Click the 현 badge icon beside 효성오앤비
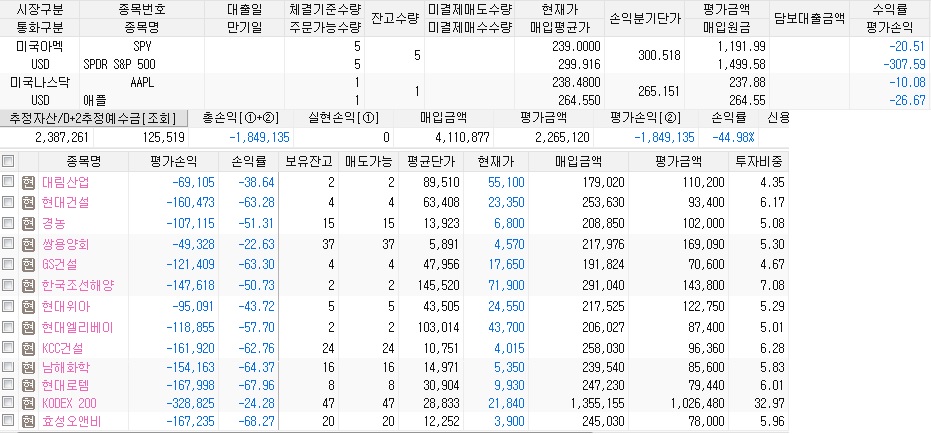Viewport: 931px width, 434px height. [x=28, y=423]
